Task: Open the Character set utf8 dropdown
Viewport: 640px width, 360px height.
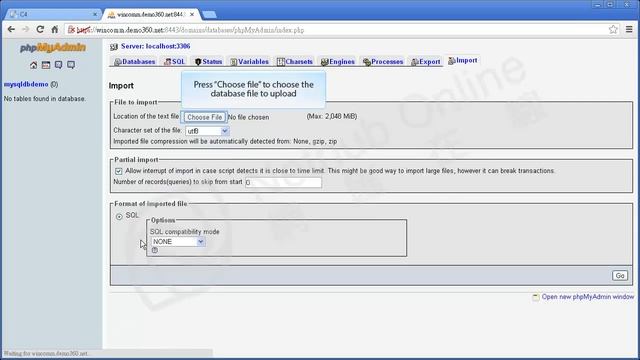Action: coord(207,131)
